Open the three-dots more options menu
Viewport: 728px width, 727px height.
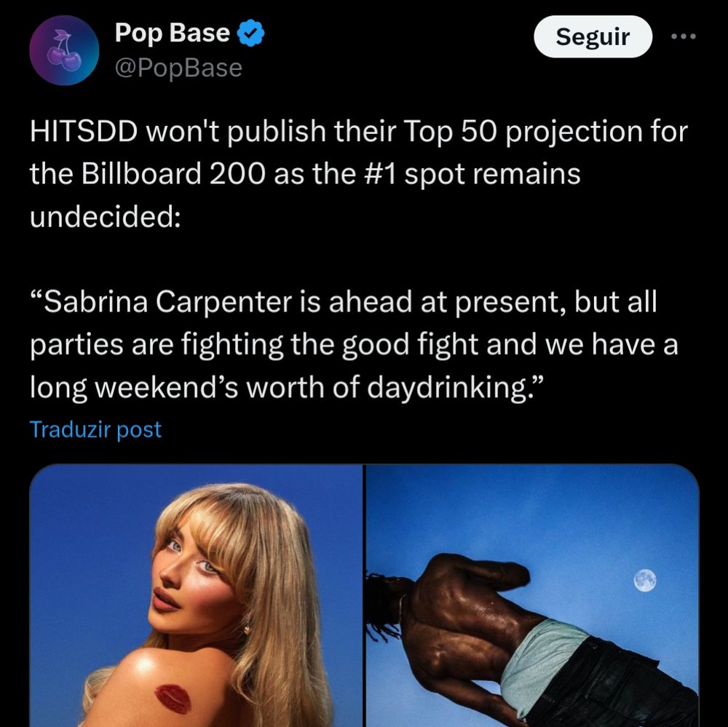684,36
